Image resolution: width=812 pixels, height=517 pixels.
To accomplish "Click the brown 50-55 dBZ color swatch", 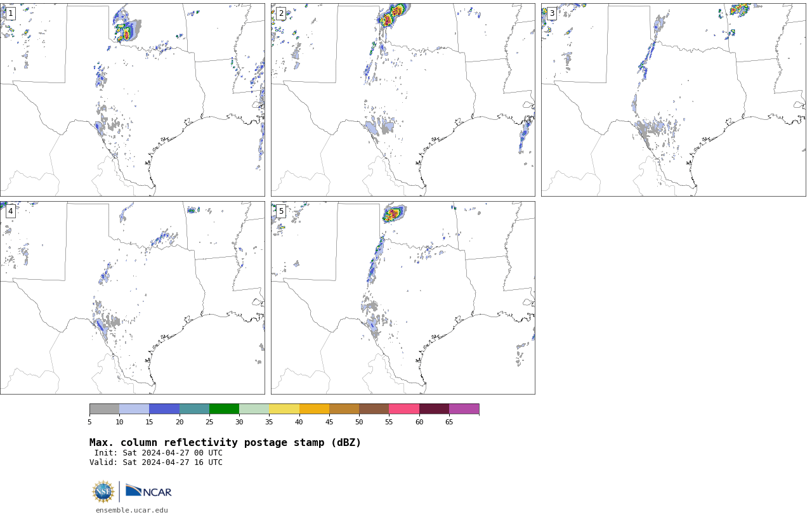I will (x=374, y=409).
